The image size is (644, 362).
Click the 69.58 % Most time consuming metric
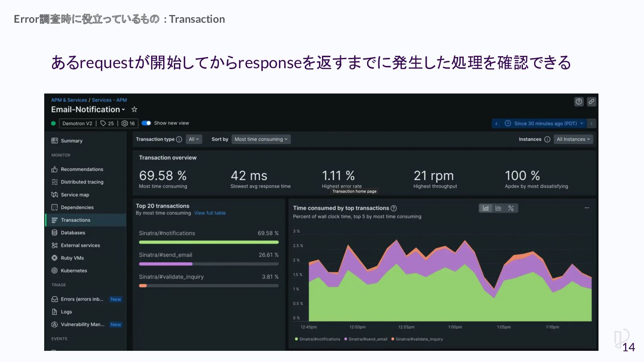163,179
